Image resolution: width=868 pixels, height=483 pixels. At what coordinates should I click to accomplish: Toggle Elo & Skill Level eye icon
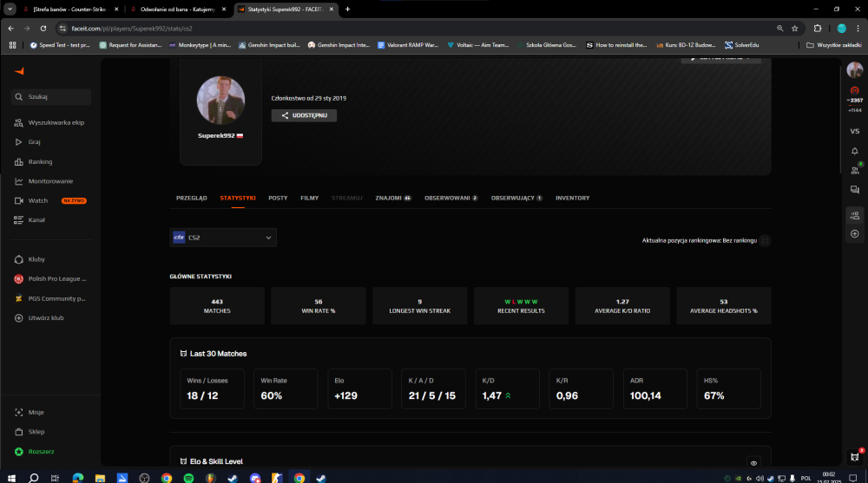click(753, 463)
